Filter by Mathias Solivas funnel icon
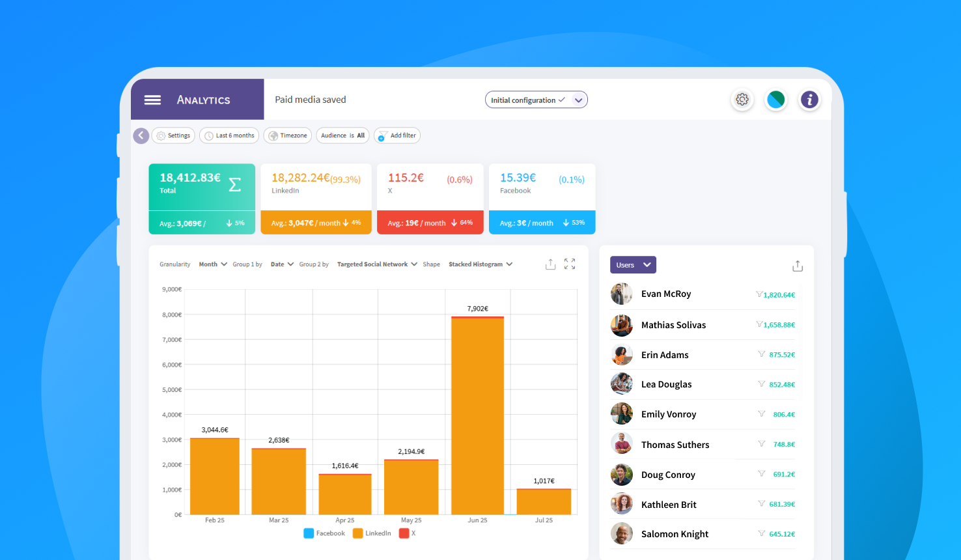Screen dimensions: 961x560 (x=759, y=324)
